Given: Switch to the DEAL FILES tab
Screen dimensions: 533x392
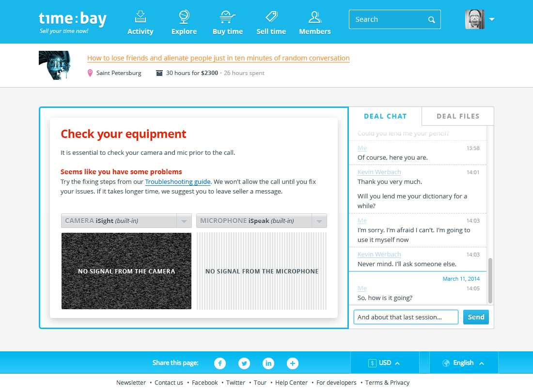Looking at the screenshot, I should 458,117.
